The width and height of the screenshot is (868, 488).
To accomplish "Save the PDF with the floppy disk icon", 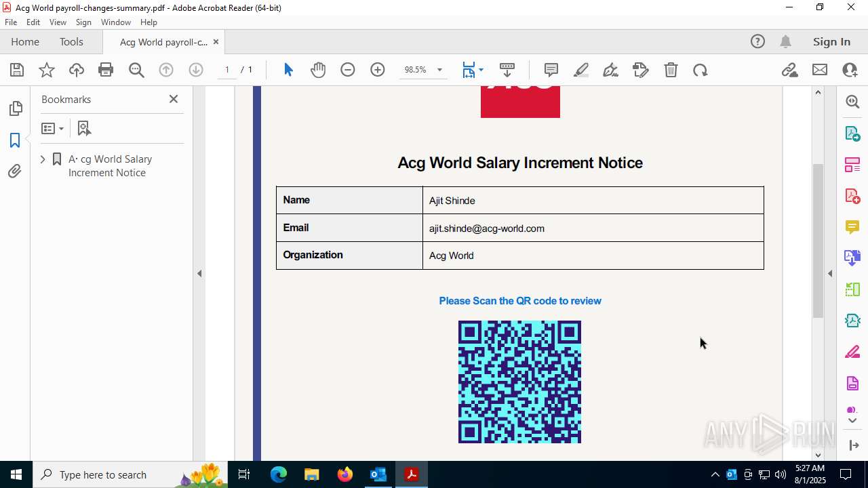I will tap(17, 70).
